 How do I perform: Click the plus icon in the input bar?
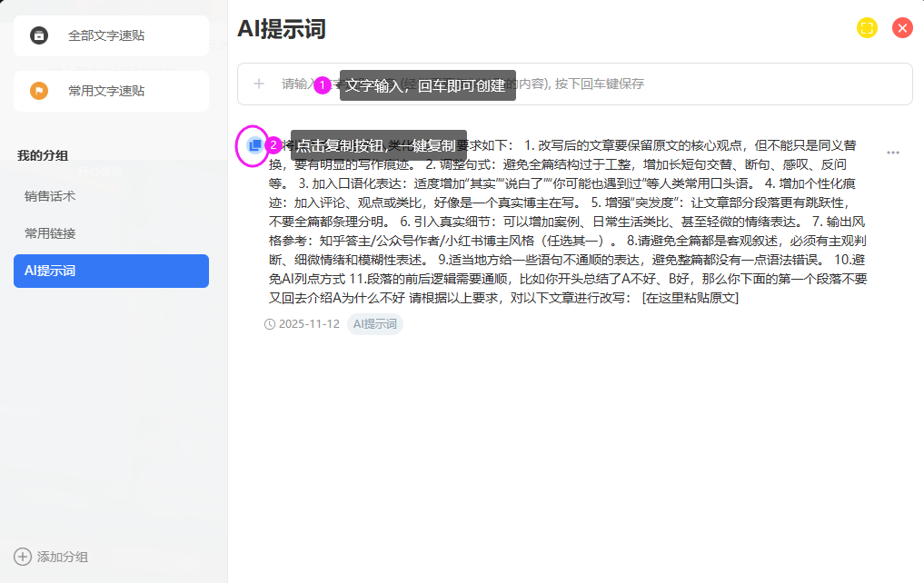pyautogui.click(x=259, y=84)
